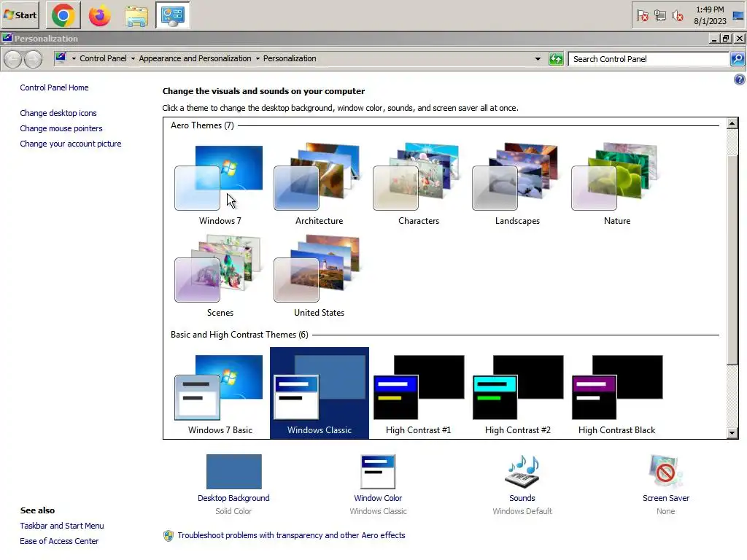Screen dimensions: 747x560
Task: Open the Window Color icon
Action: pos(378,472)
